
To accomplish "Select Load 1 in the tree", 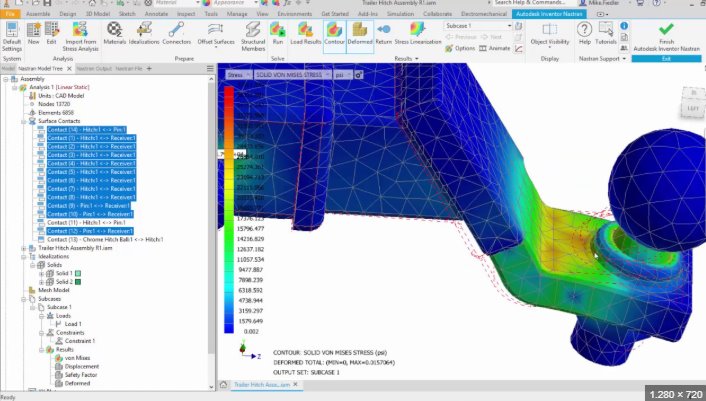I will tap(72, 324).
